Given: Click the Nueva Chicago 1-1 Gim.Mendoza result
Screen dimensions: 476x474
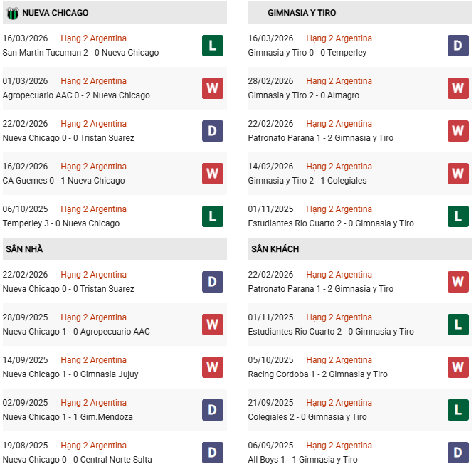Looking at the screenshot, I should (x=68, y=417).
